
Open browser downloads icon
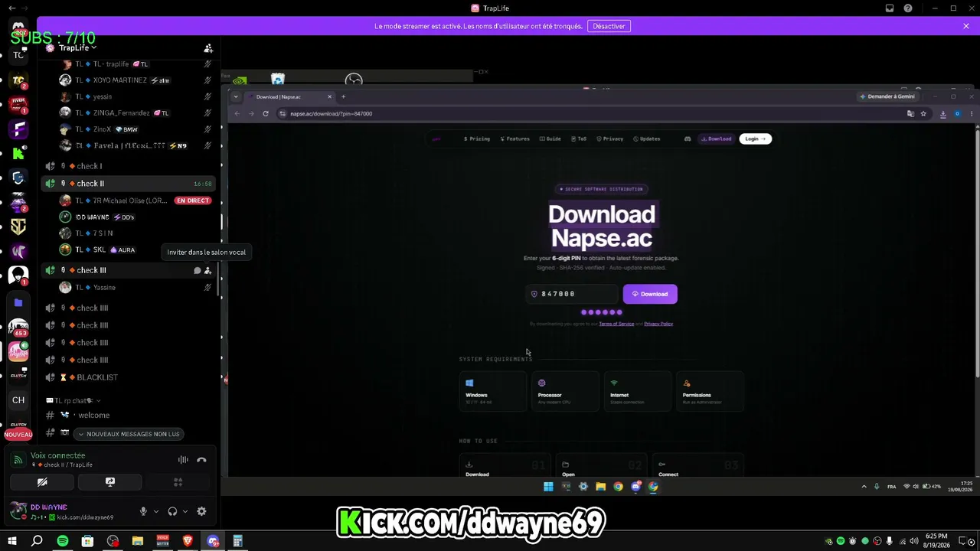click(942, 114)
